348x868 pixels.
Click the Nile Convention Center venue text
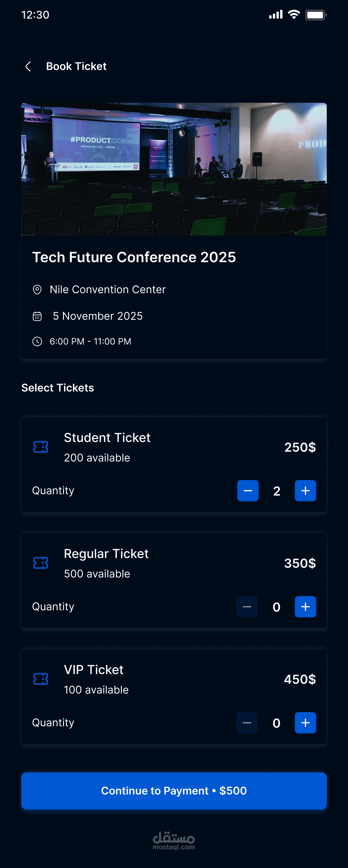click(107, 289)
